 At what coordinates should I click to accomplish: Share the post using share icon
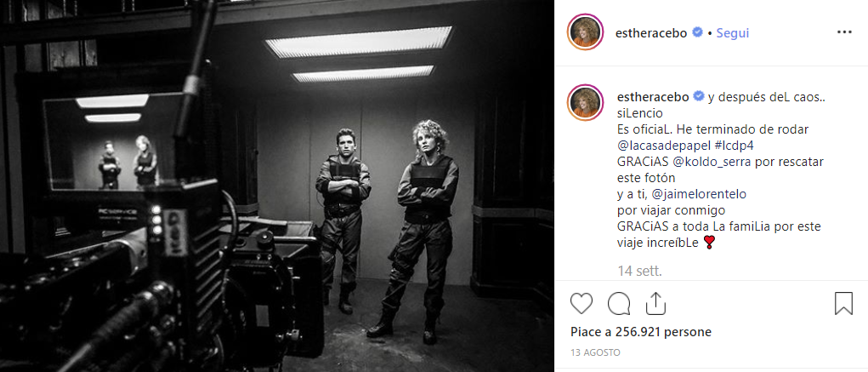click(655, 303)
